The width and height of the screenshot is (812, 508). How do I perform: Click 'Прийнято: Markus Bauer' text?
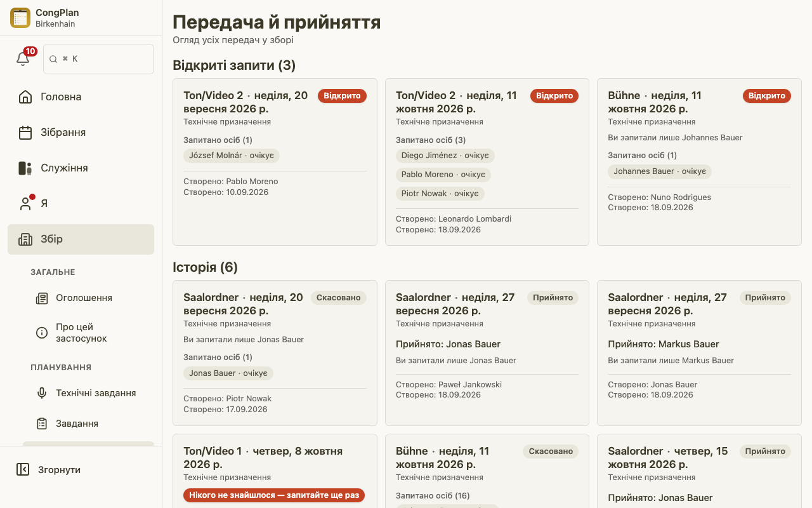[664, 344]
